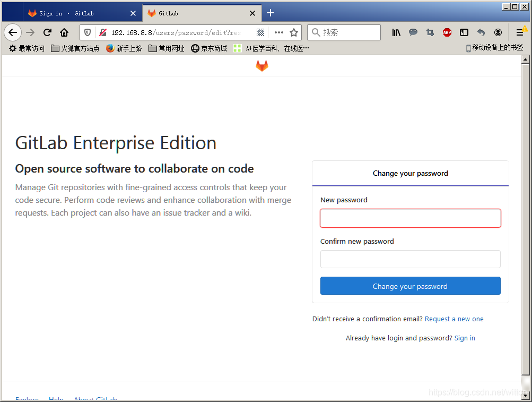
Task: Open the chat bubble toolbar icon
Action: point(413,32)
